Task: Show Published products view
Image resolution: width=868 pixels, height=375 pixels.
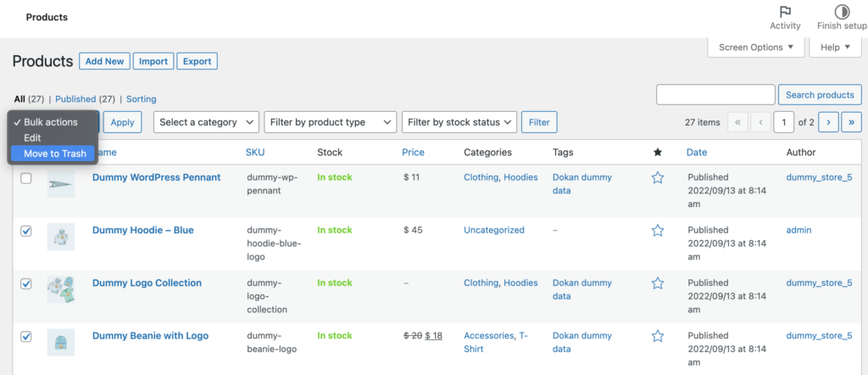Action: point(75,99)
